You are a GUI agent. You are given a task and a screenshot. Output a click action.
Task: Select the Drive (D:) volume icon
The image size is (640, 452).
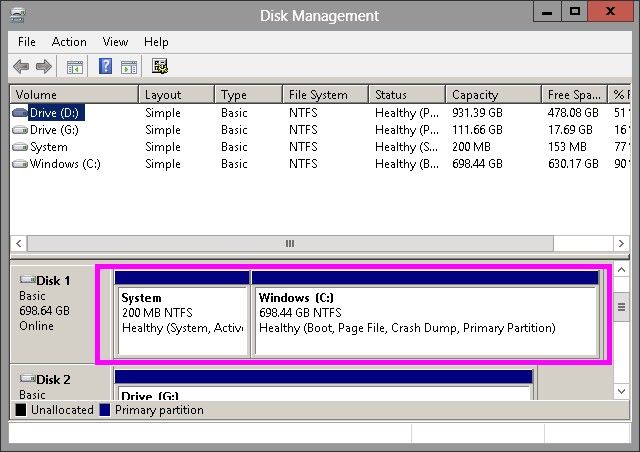click(20, 113)
